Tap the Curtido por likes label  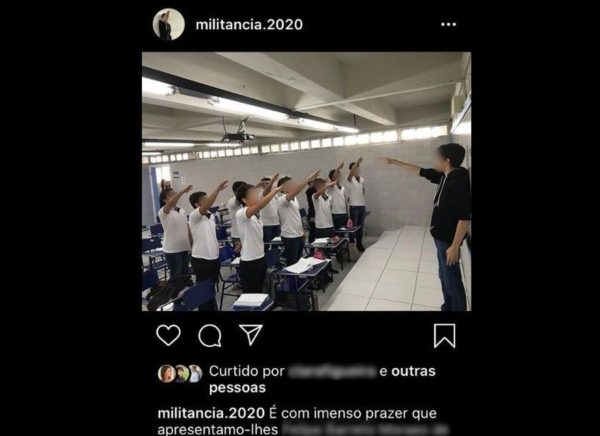(x=247, y=371)
